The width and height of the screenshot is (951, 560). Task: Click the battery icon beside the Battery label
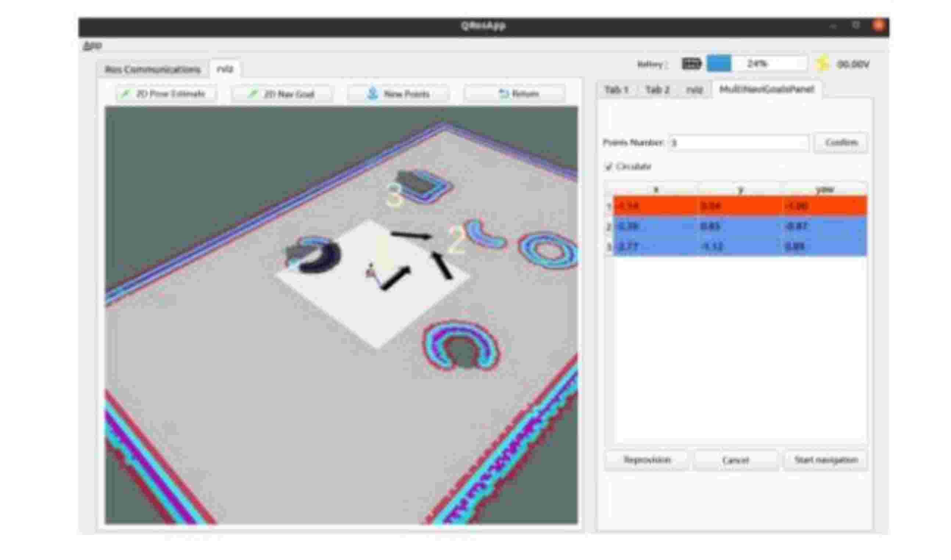click(x=690, y=64)
